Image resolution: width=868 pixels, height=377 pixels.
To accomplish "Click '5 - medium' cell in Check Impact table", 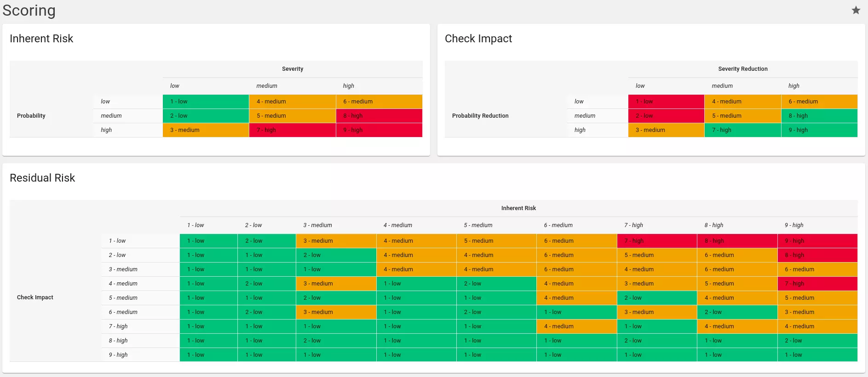I will click(743, 116).
